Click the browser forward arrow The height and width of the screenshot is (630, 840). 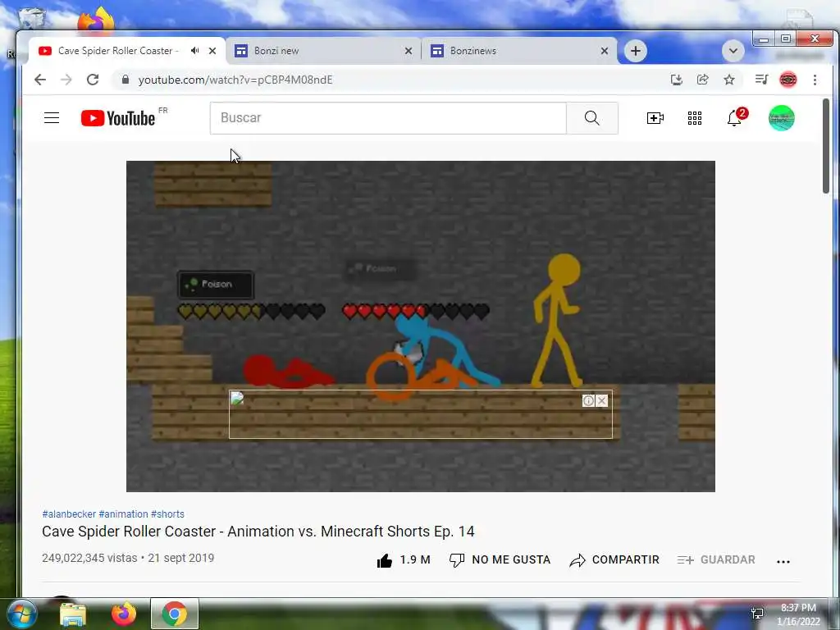coord(66,80)
